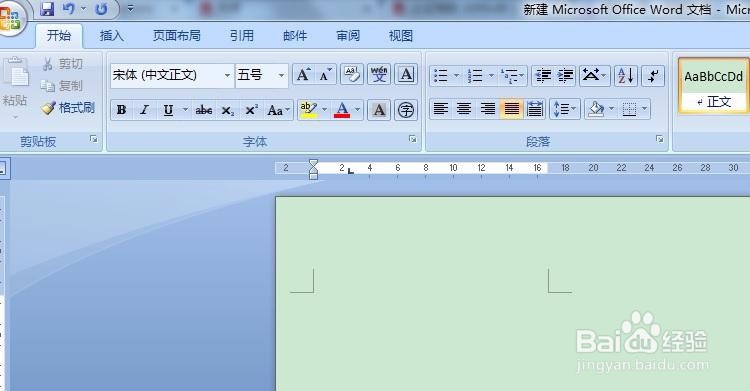Open the 插入 ribbon tab
The image size is (750, 391).
click(111, 36)
